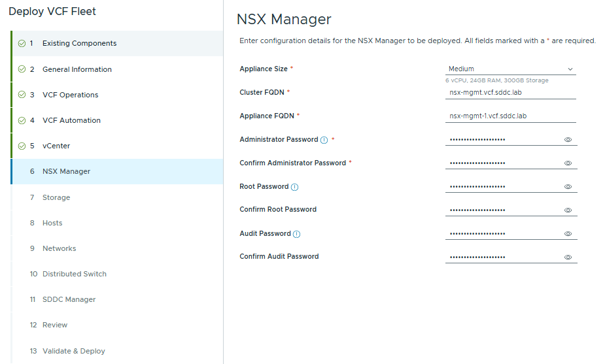Open the Appliance Size dropdown
605x364 pixels.
point(510,69)
